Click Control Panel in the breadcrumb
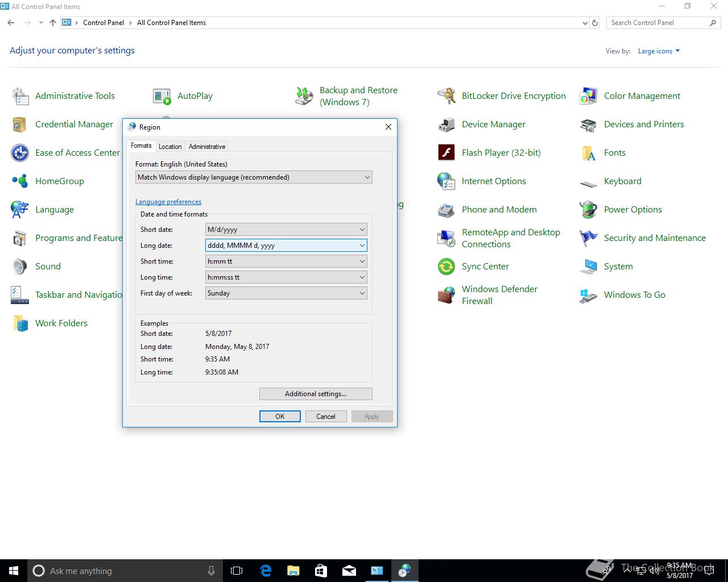728x582 pixels. [104, 23]
